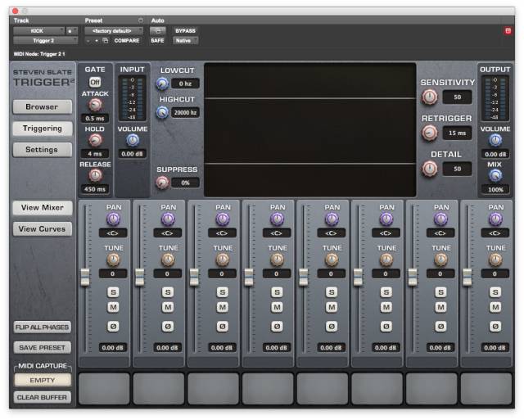
Task: Click the Tune knob on channel 5
Action: point(332,260)
